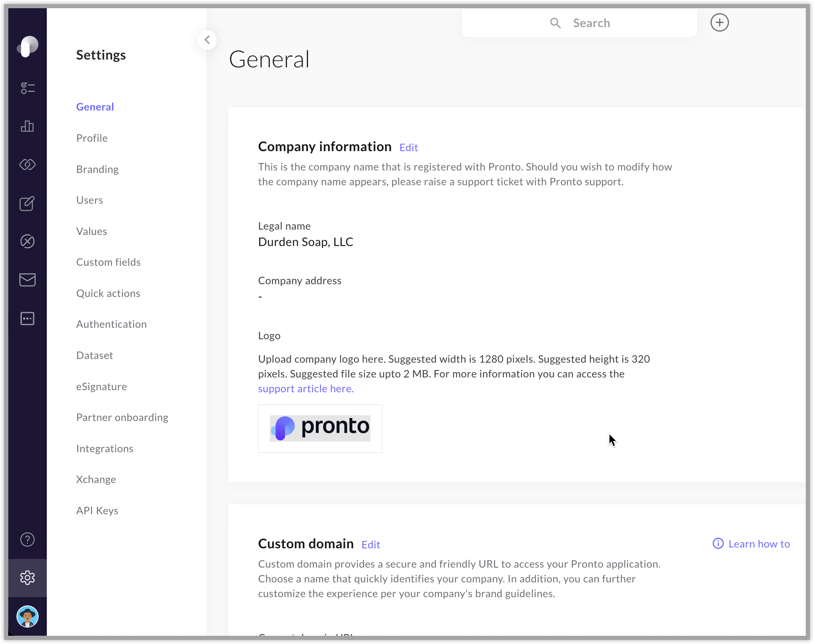
Task: Click the circled plus add button
Action: click(720, 23)
